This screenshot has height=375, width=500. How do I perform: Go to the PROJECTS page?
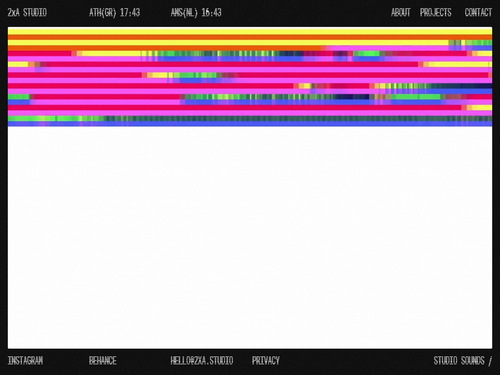click(x=436, y=13)
